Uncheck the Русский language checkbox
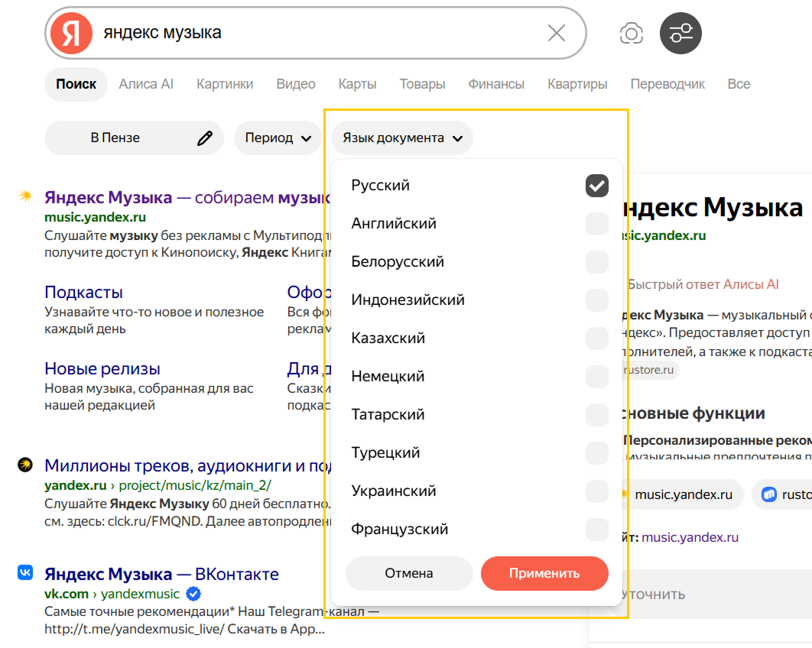 (x=596, y=185)
